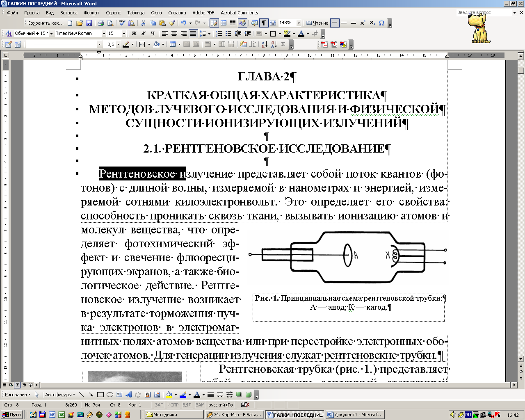Open the Правка menu
The image size is (525, 420).
pos(32,13)
